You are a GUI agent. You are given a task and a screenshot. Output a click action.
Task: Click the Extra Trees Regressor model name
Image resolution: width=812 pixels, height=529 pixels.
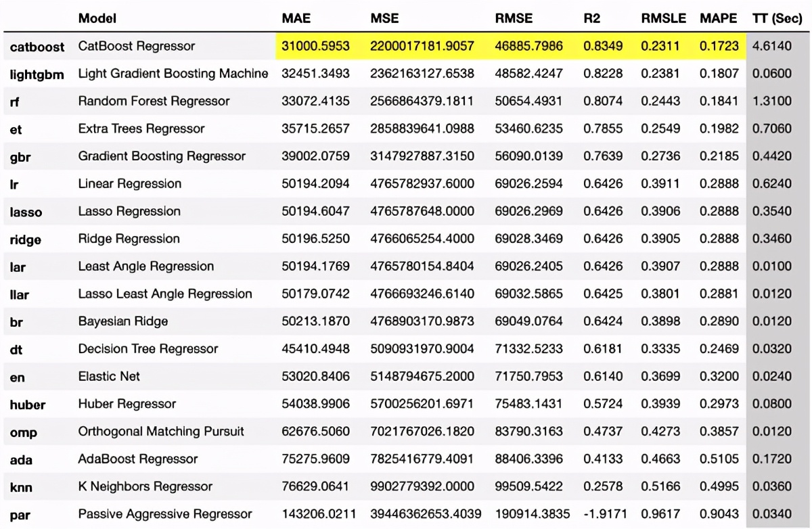[x=141, y=129]
